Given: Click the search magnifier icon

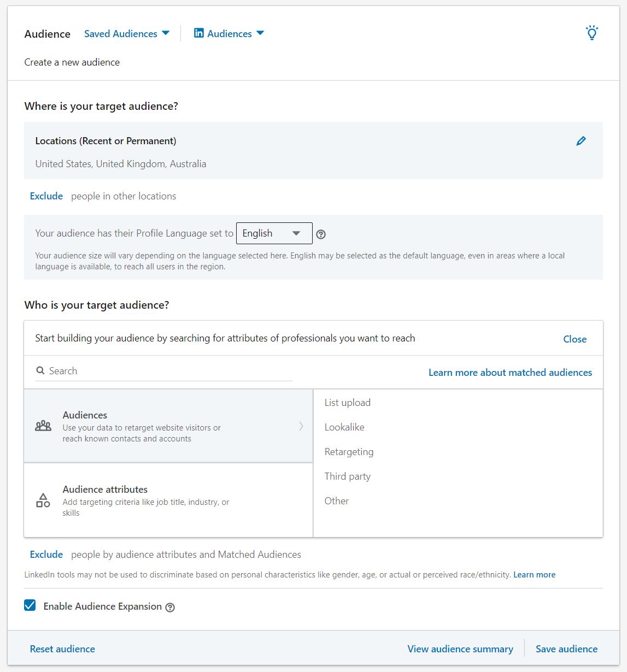Looking at the screenshot, I should click(40, 370).
